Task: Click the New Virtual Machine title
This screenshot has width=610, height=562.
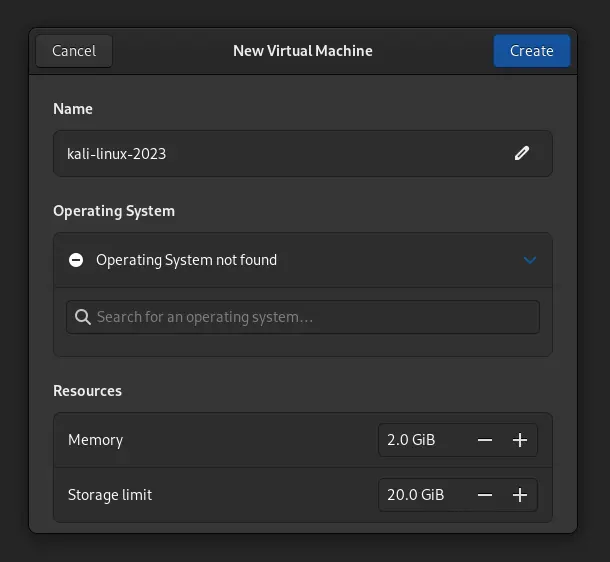Action: point(303,51)
